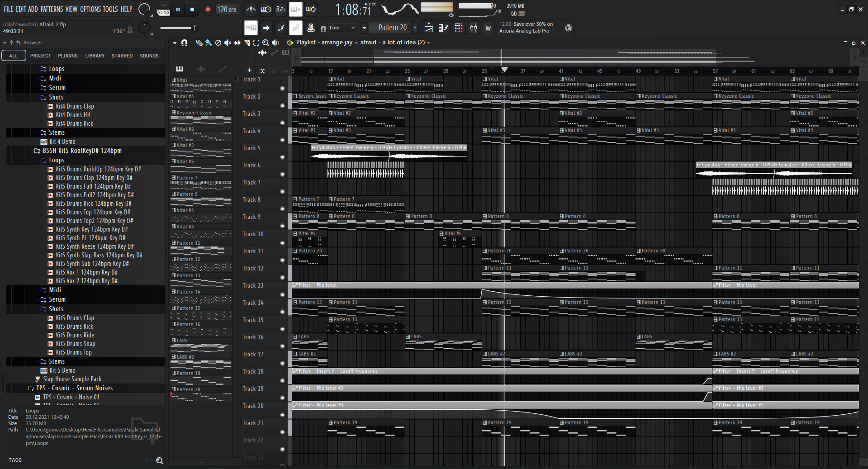Viewport: 868px width, 469px height.
Task: Open the channel rack icon
Action: click(x=459, y=28)
